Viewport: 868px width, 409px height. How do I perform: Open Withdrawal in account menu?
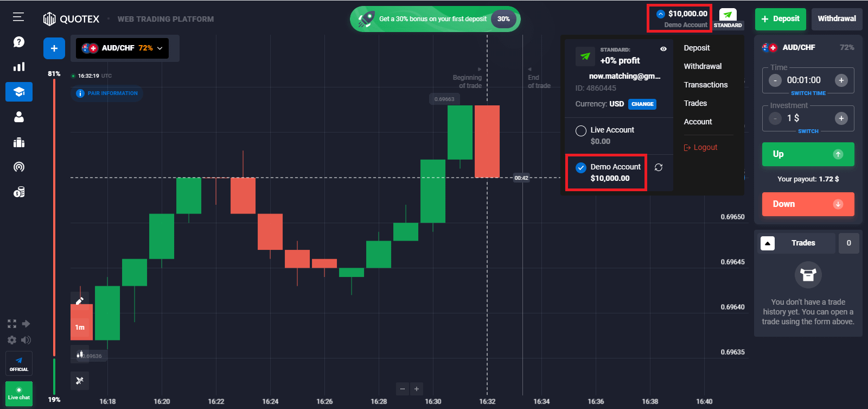point(703,66)
